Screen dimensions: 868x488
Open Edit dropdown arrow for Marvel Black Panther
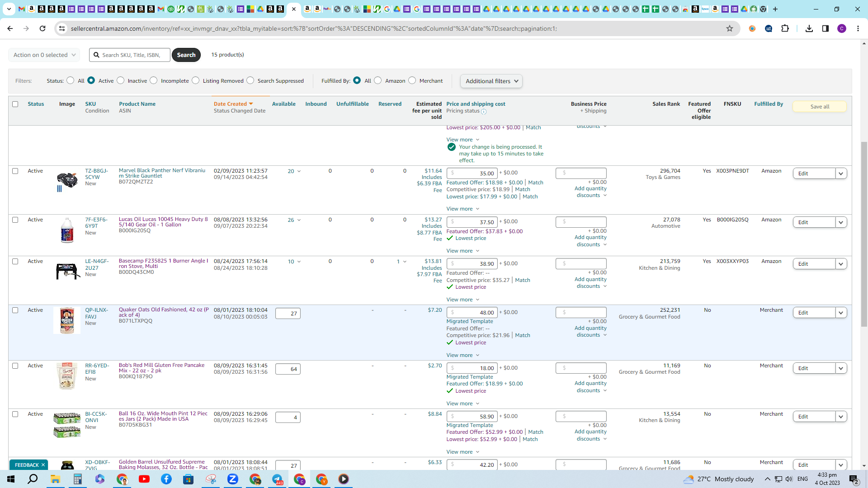841,174
